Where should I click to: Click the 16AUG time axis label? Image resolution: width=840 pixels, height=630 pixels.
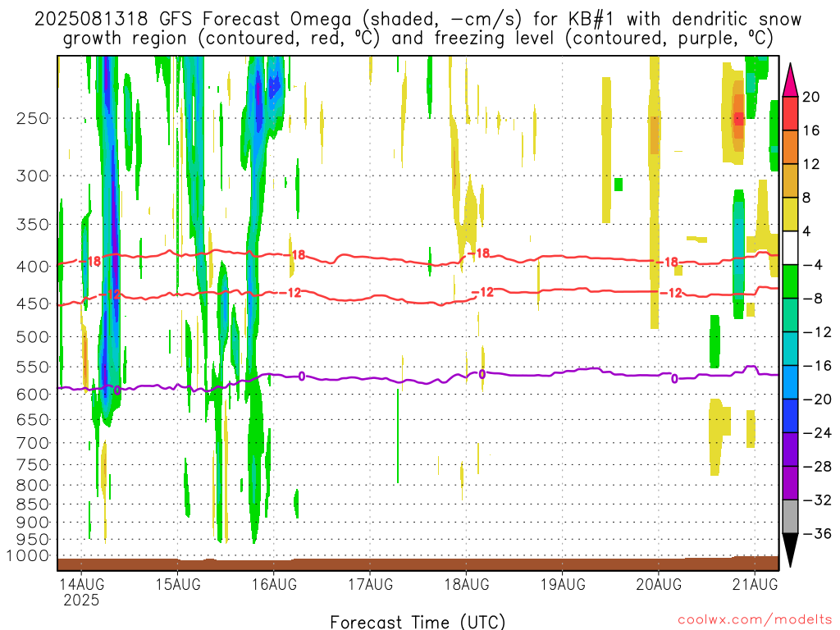(274, 584)
